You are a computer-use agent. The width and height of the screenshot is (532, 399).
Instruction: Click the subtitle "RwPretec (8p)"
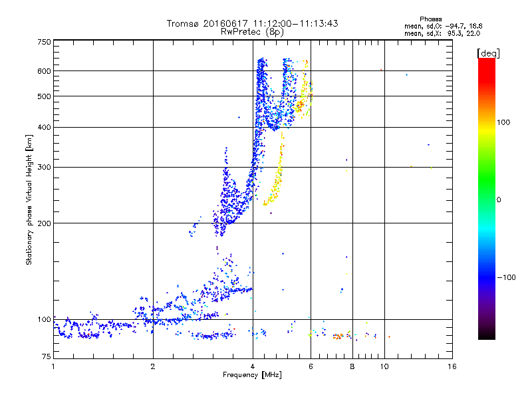click(252, 32)
